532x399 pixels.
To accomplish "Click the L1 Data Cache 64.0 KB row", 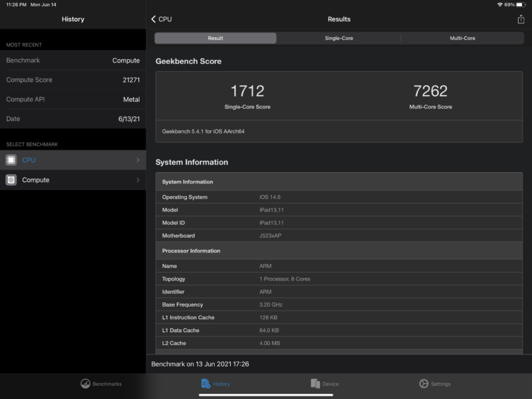I will click(x=339, y=331).
